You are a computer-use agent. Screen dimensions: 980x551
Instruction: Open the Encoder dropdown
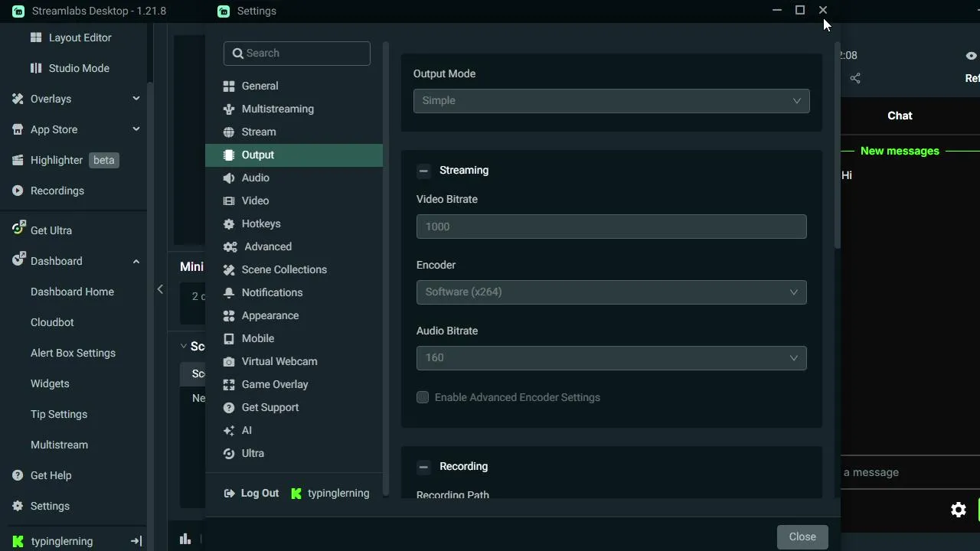(612, 292)
